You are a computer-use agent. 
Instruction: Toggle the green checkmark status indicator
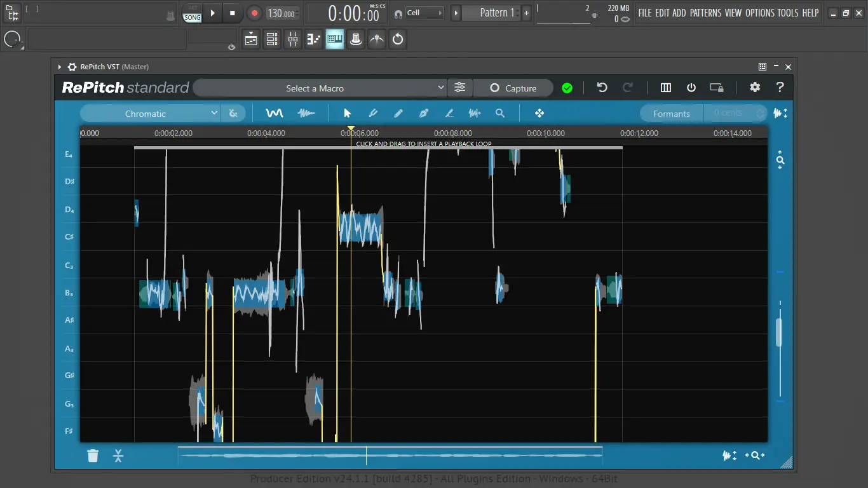pyautogui.click(x=567, y=88)
